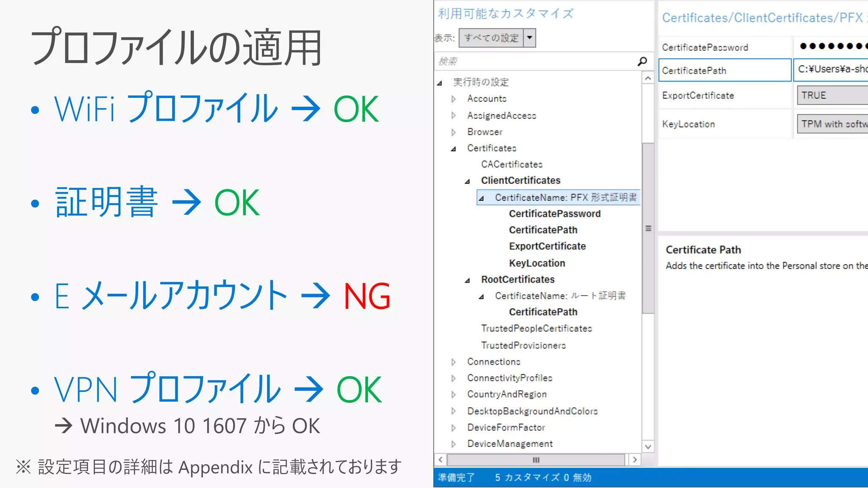
Task: Click the search magnifier icon
Action: (642, 61)
